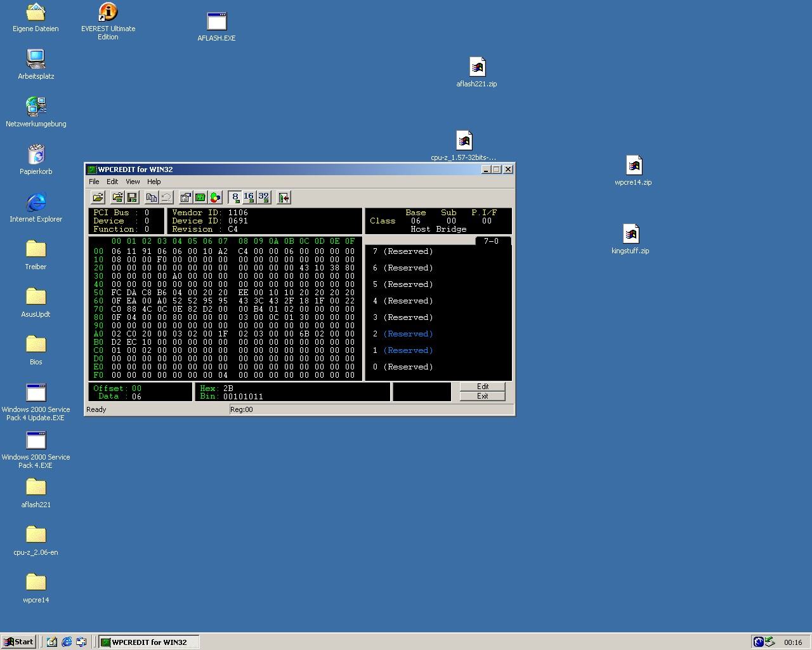Image resolution: width=812 pixels, height=650 pixels.
Task: Click the exit door toolbar icon
Action: 284,197
